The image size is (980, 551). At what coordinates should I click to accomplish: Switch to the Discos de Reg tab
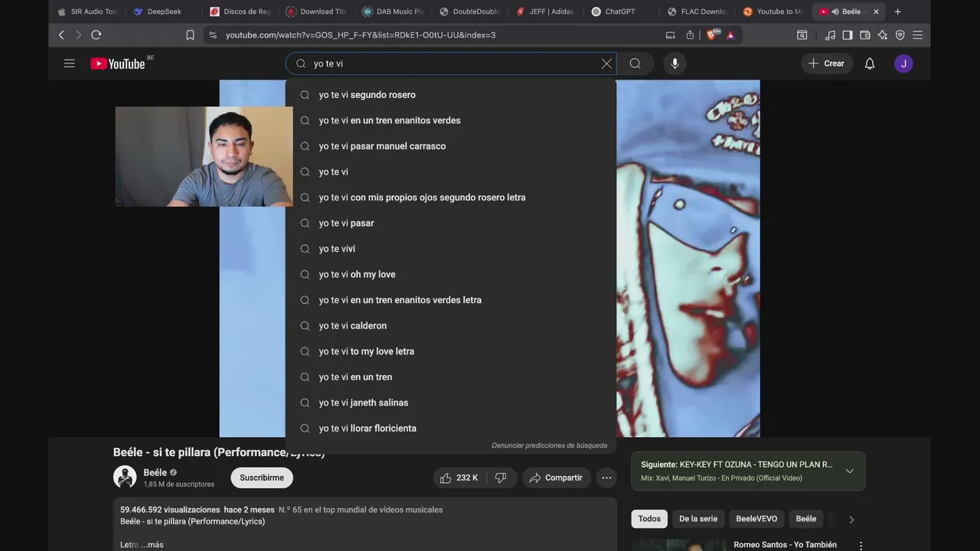click(240, 11)
